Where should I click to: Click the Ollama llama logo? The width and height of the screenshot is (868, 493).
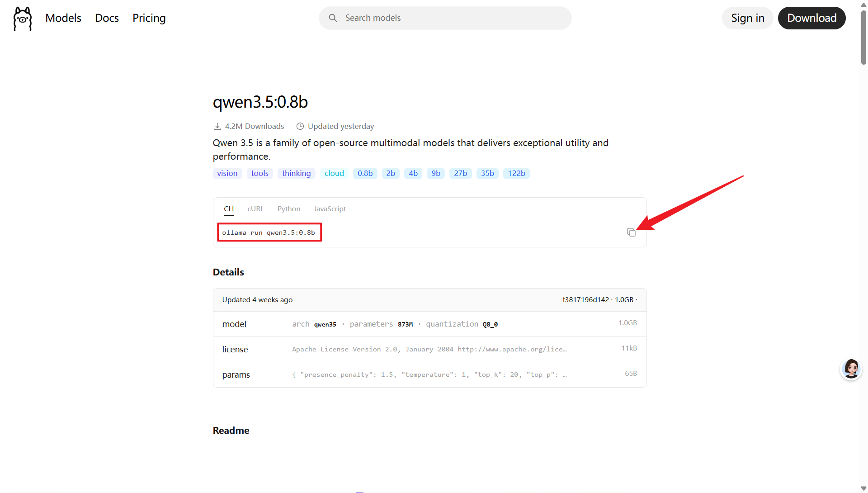pyautogui.click(x=23, y=19)
